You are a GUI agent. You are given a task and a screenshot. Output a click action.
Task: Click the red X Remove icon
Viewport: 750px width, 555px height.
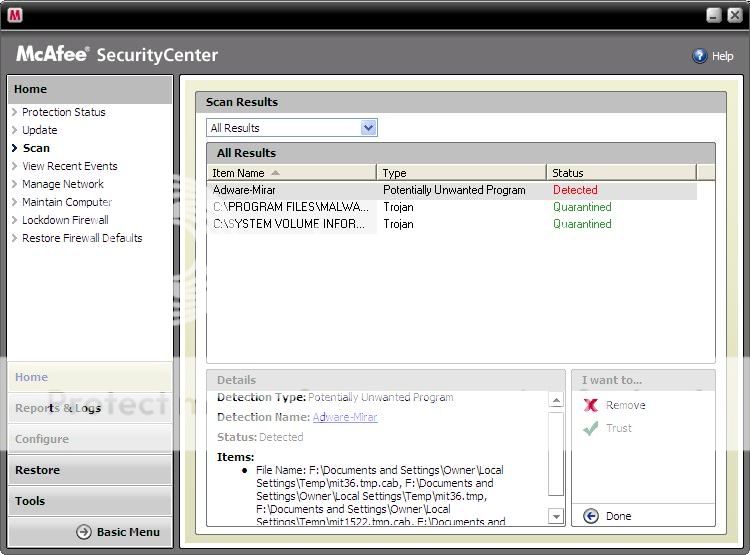[x=591, y=405]
